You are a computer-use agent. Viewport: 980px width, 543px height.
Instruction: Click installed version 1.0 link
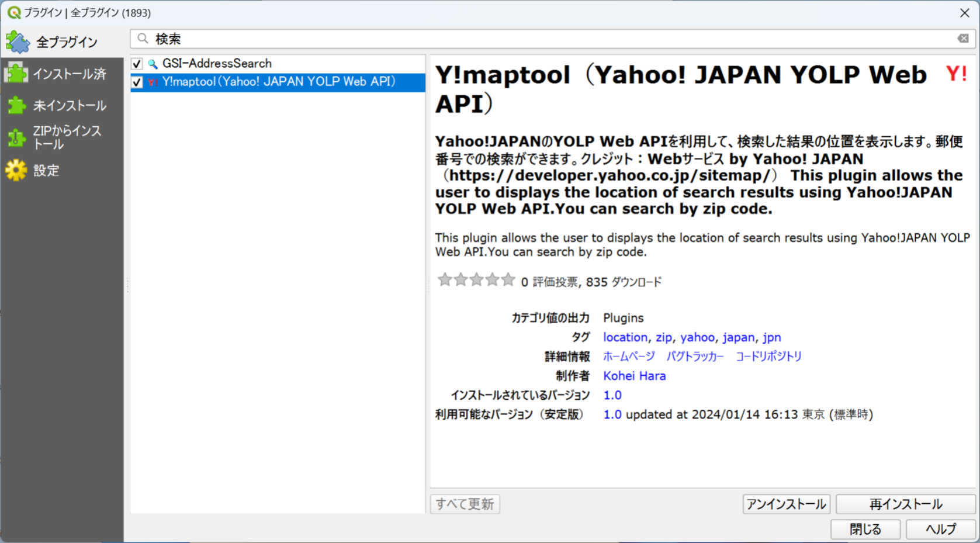pos(612,395)
